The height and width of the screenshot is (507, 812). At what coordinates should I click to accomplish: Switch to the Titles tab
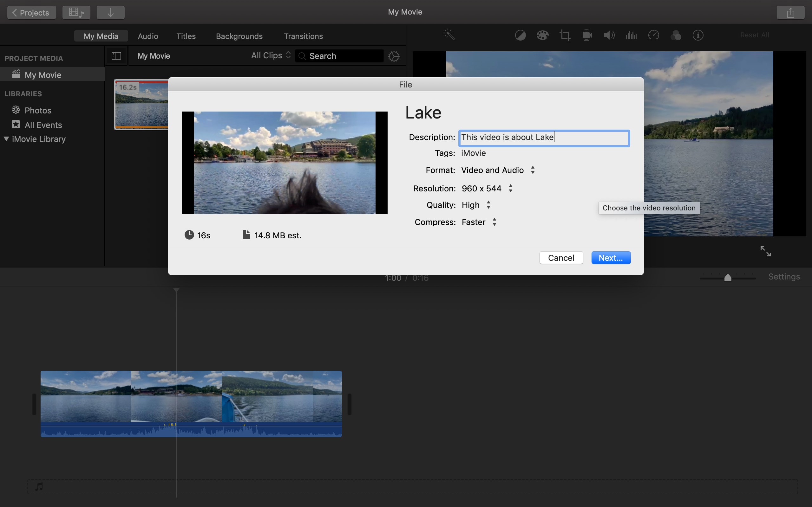186,35
